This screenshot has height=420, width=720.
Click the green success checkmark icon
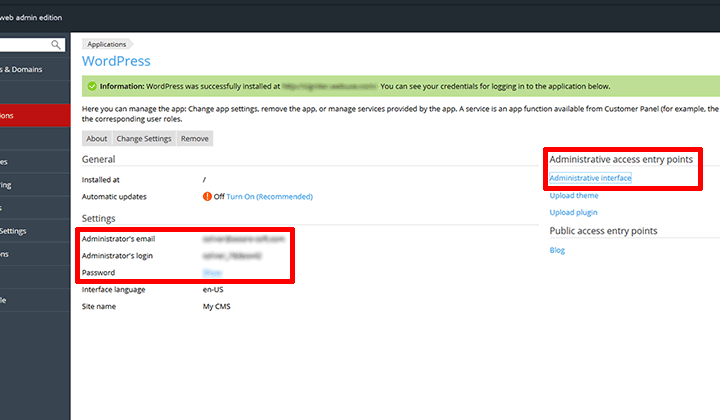coord(91,87)
